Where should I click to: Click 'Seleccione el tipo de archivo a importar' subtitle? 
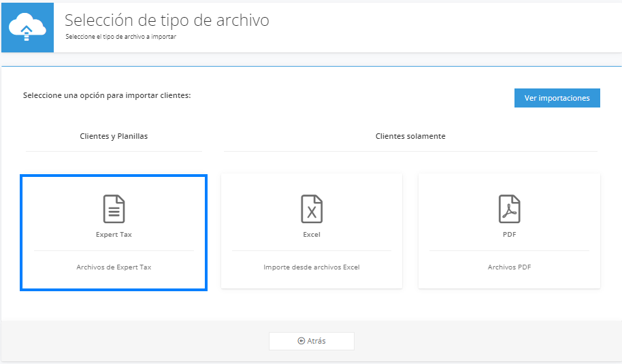click(x=121, y=37)
